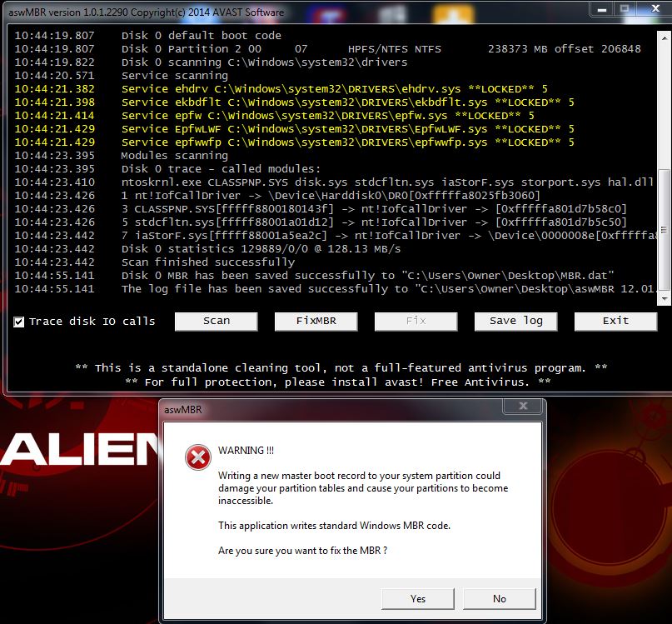Toggle the Trace disk IO calls checkbox
This screenshot has width=672, height=624.
[19, 322]
